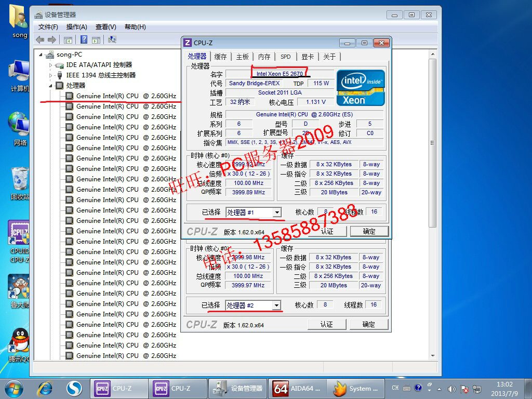Click the 确定 button in top CPU-Z window
The image size is (532, 399).
[x=369, y=231]
